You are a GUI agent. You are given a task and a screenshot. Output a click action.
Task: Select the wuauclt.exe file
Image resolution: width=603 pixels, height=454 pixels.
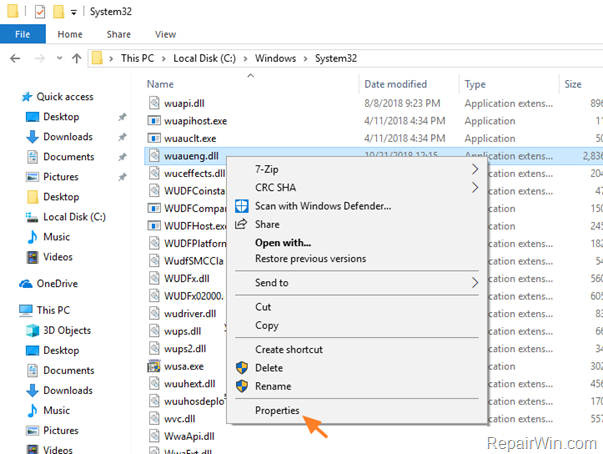coord(190,138)
